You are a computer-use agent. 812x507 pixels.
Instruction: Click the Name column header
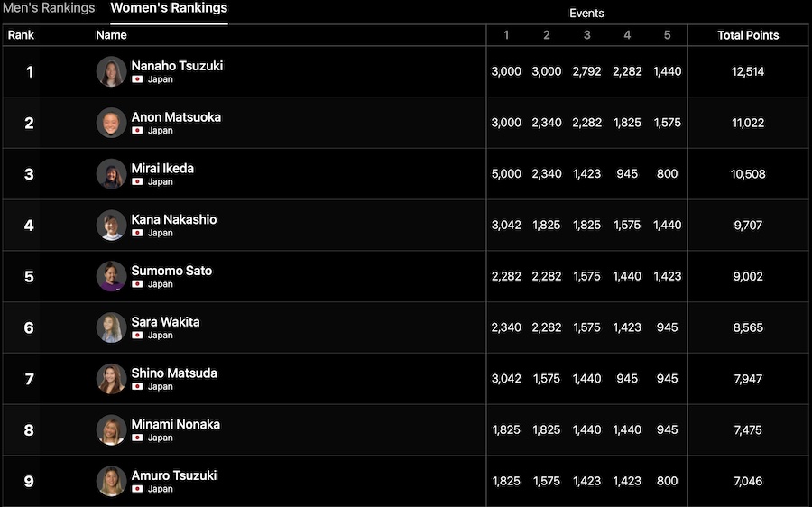(x=112, y=35)
